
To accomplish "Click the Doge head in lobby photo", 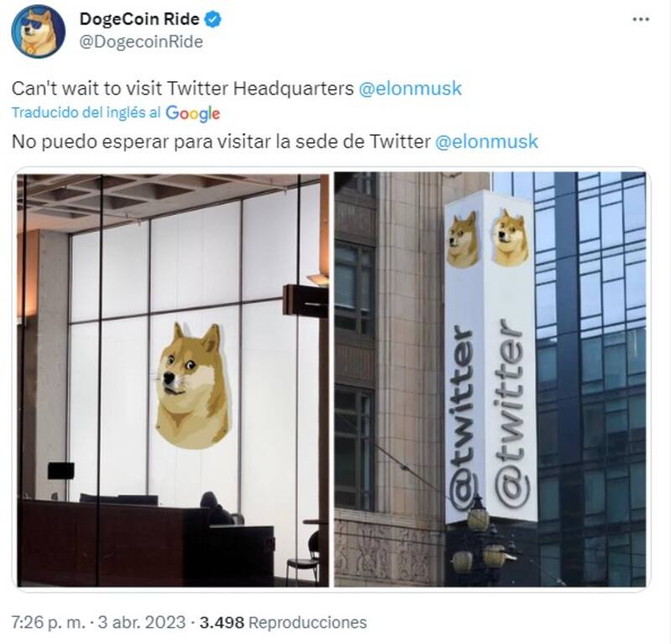I will [194, 387].
